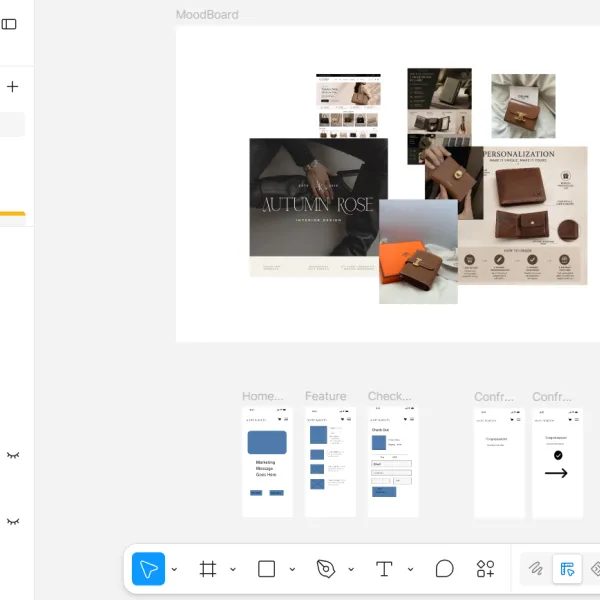Select the orange box wallet photo

pyautogui.click(x=418, y=251)
